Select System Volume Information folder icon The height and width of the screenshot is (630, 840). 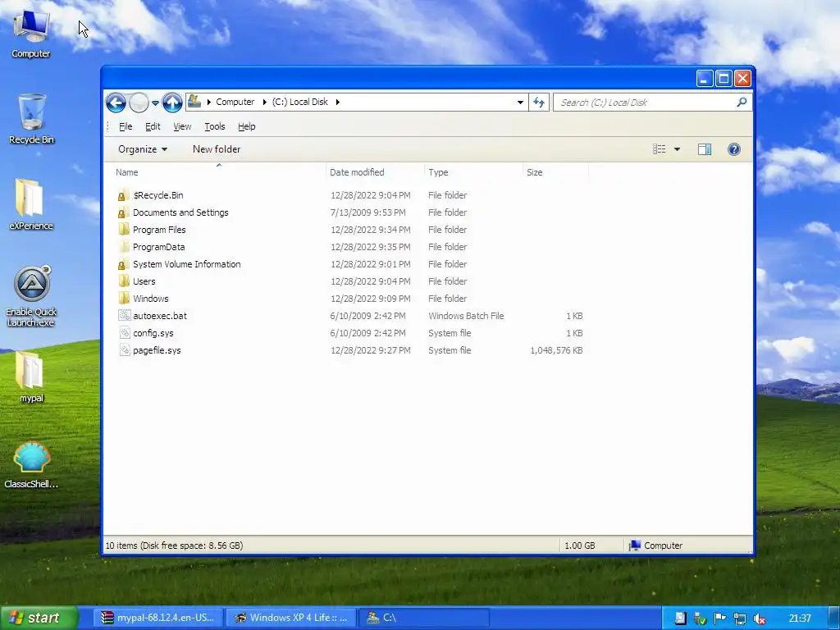[x=124, y=264]
